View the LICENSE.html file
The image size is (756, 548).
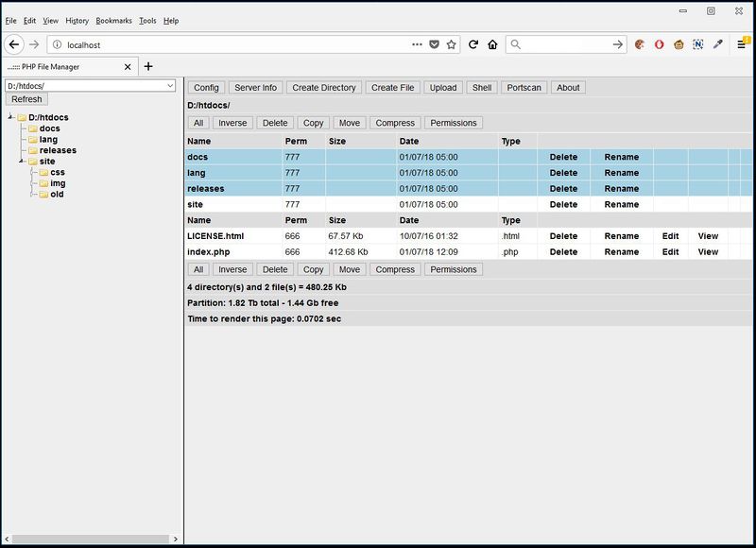click(708, 236)
